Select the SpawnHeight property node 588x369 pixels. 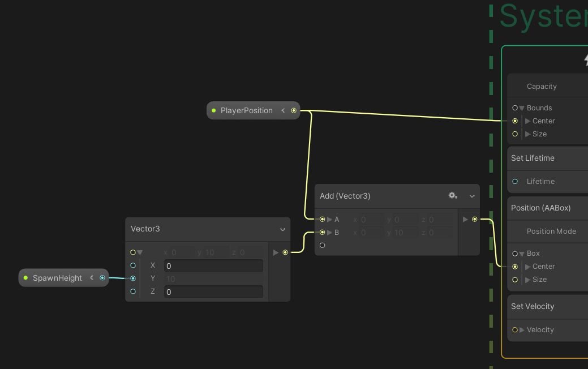(63, 277)
